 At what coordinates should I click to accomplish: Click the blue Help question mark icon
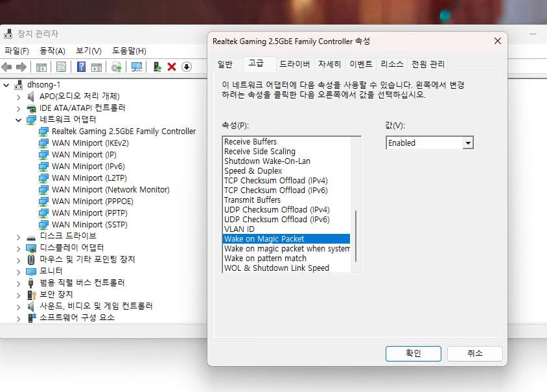tap(81, 67)
